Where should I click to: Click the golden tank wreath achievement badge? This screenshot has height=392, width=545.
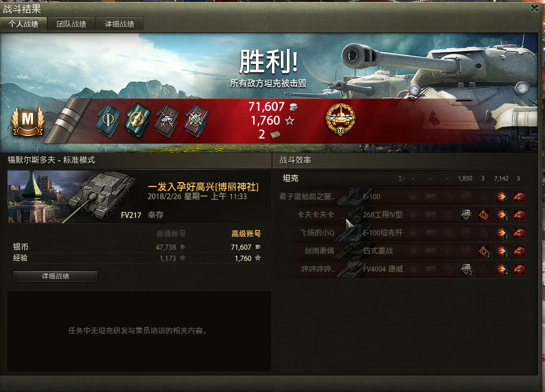tap(340, 119)
